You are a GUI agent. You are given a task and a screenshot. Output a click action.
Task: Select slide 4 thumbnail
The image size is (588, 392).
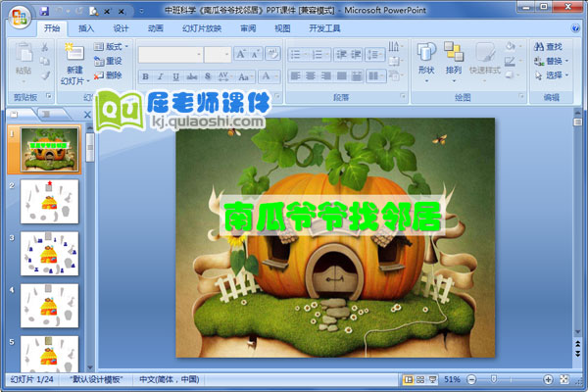(x=49, y=306)
